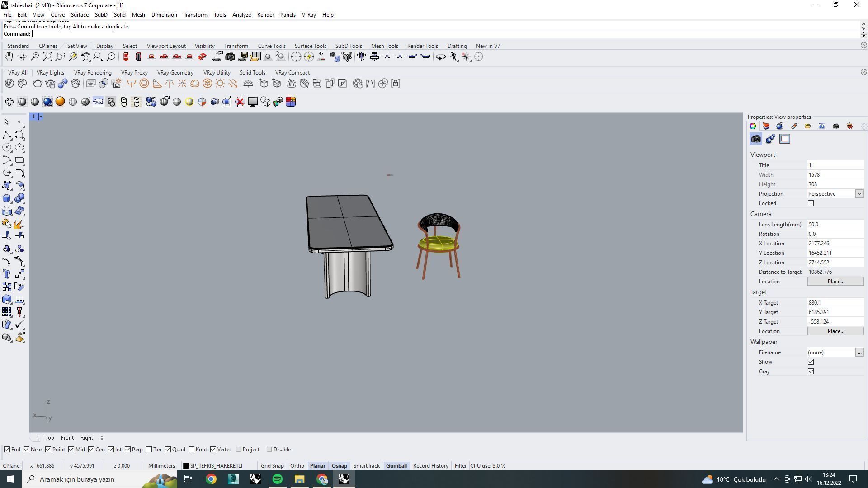Open the V-Ray asset editor icon
Image resolution: width=868 pixels, height=488 pixels.
pyautogui.click(x=9, y=83)
